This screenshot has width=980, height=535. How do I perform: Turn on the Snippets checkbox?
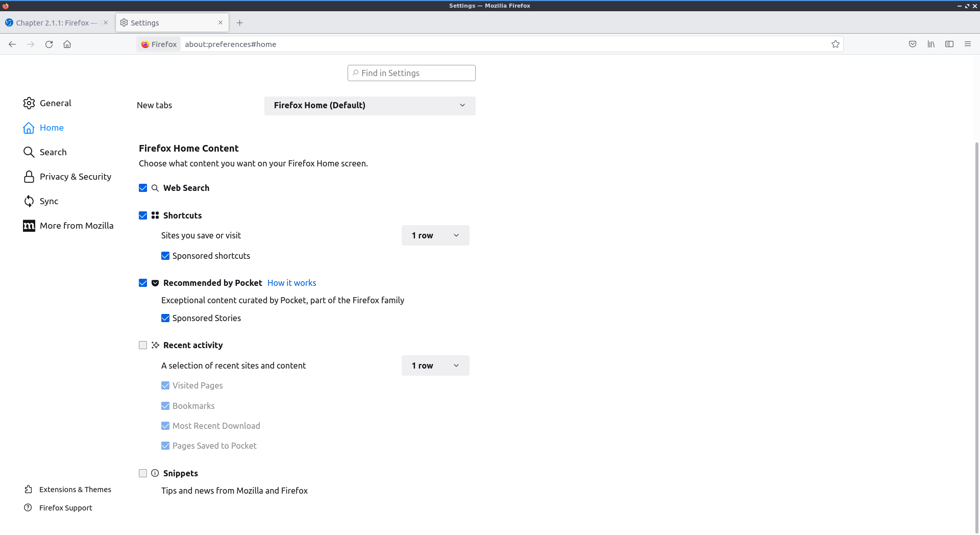point(143,473)
